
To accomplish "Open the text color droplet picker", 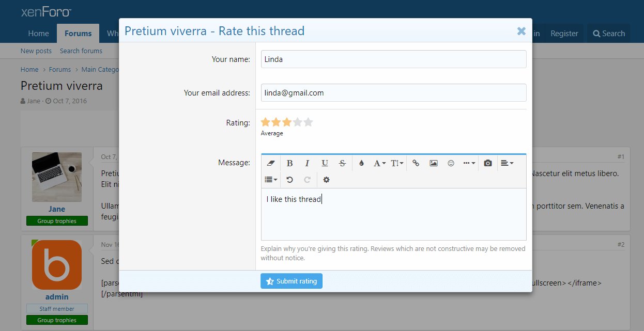I will click(x=361, y=163).
